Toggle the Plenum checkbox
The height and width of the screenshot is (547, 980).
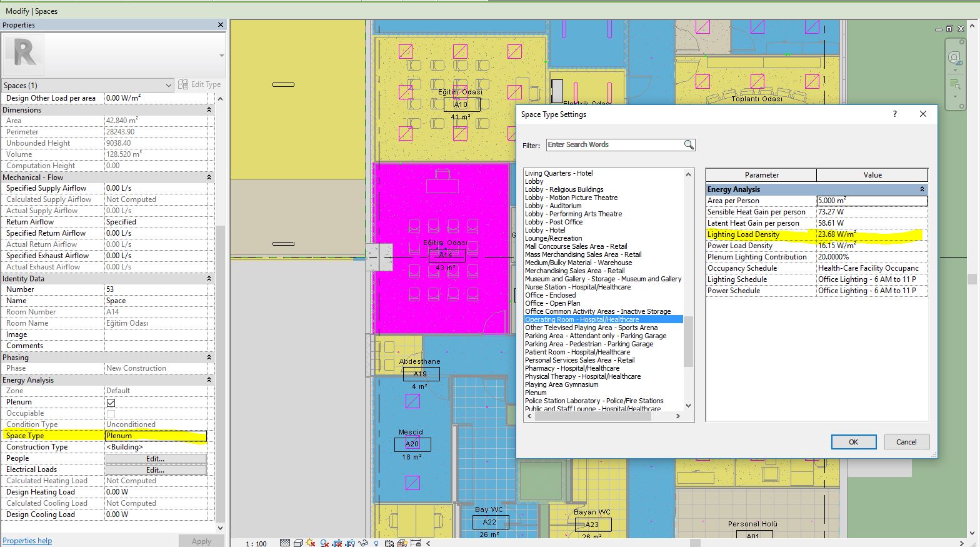pyautogui.click(x=111, y=403)
